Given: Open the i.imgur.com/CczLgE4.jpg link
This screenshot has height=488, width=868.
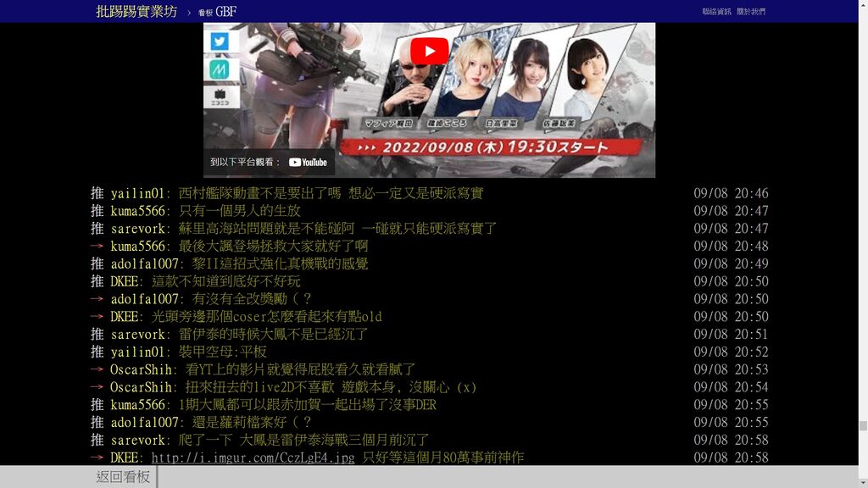Looking at the screenshot, I should tap(253, 457).
